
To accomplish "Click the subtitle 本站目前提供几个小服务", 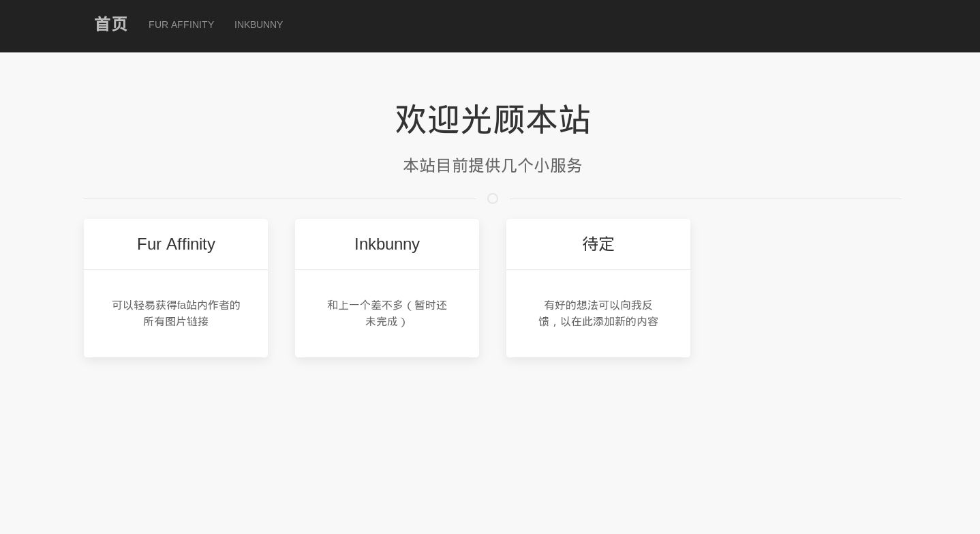I will pyautogui.click(x=493, y=165).
